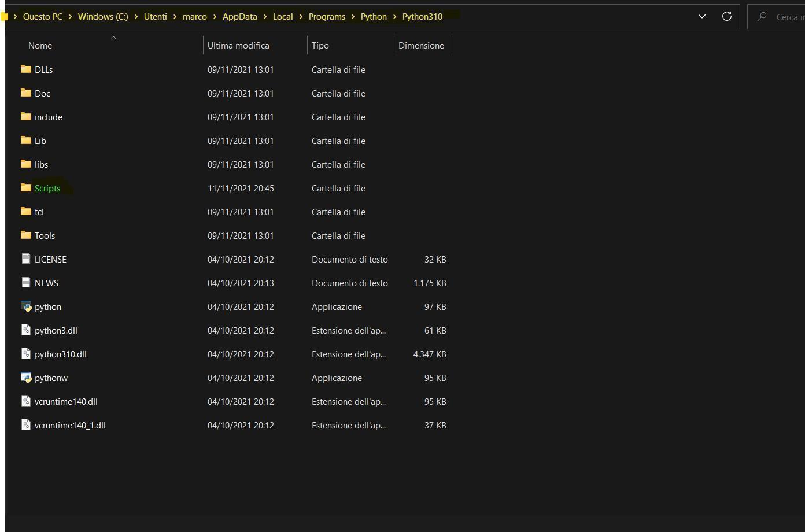Click the 32 KB size value

click(x=435, y=259)
